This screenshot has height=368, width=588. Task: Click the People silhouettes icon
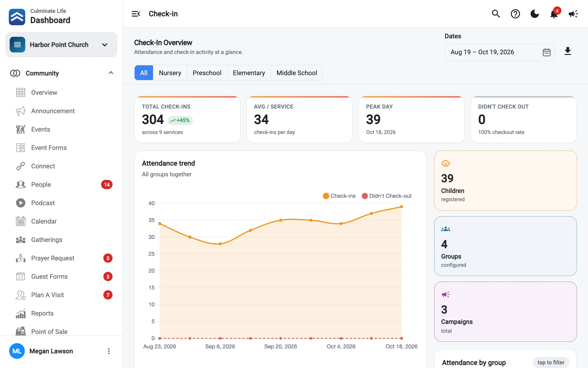pyautogui.click(x=21, y=185)
